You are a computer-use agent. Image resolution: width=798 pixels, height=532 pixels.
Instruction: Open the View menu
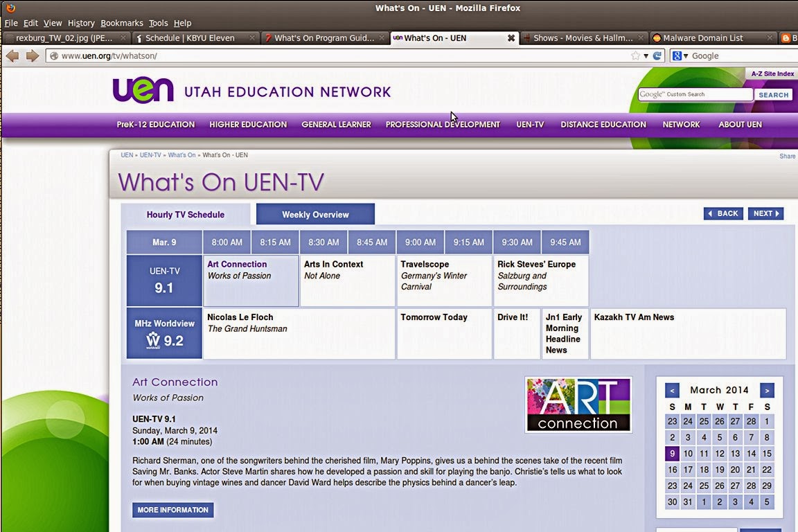(53, 23)
